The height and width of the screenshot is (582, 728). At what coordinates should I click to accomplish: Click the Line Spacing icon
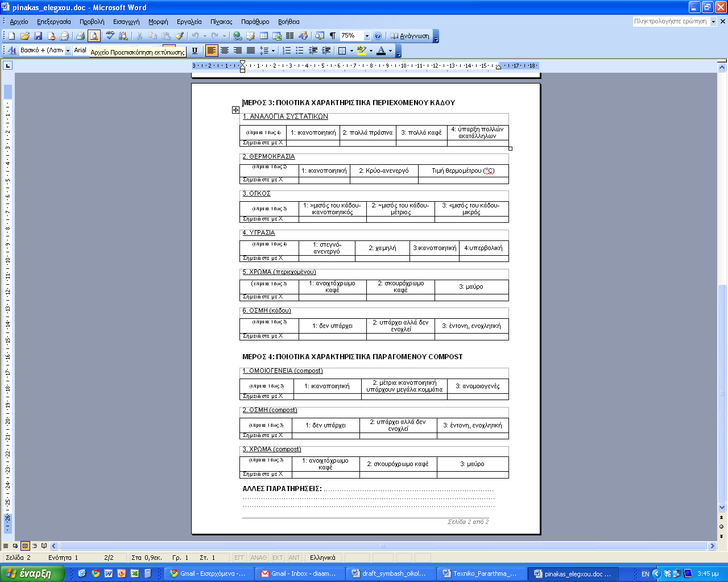[264, 51]
